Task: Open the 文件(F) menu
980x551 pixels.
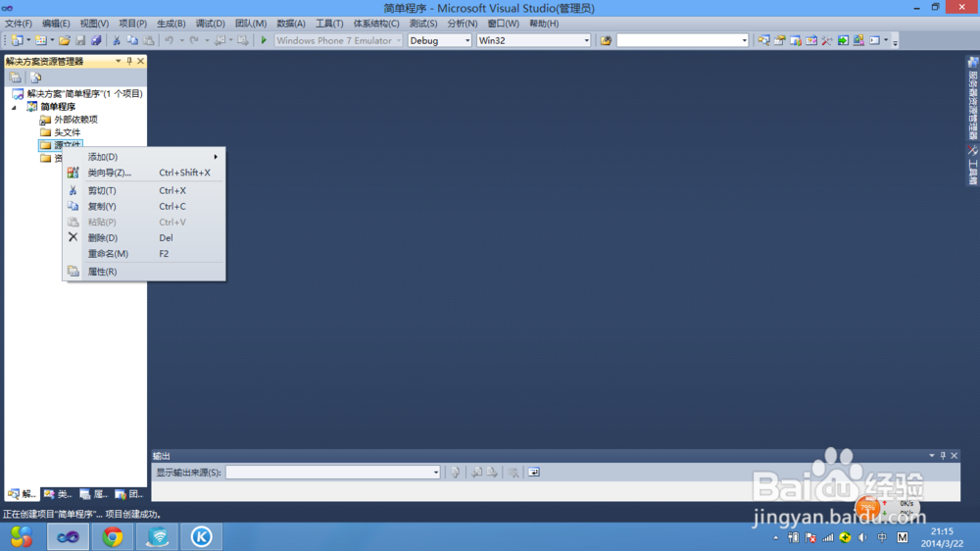Action: [18, 24]
